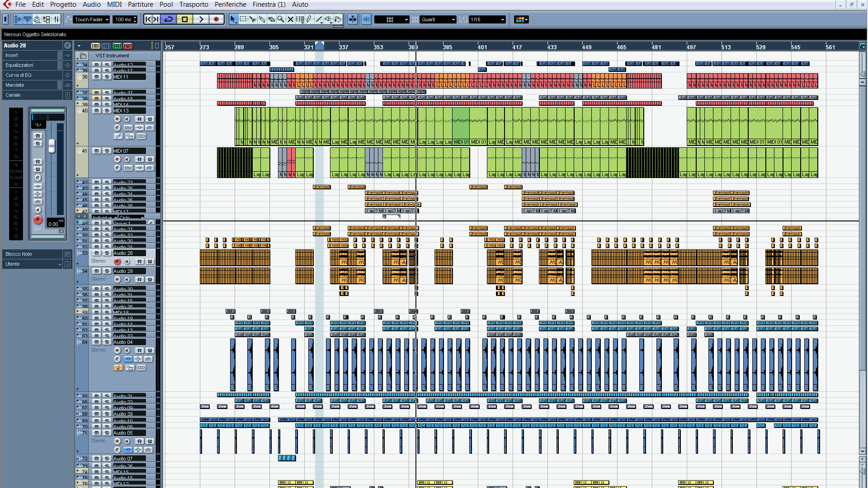868x488 pixels.
Task: Toggle Snap on/off in the toolbar
Action: point(367,19)
